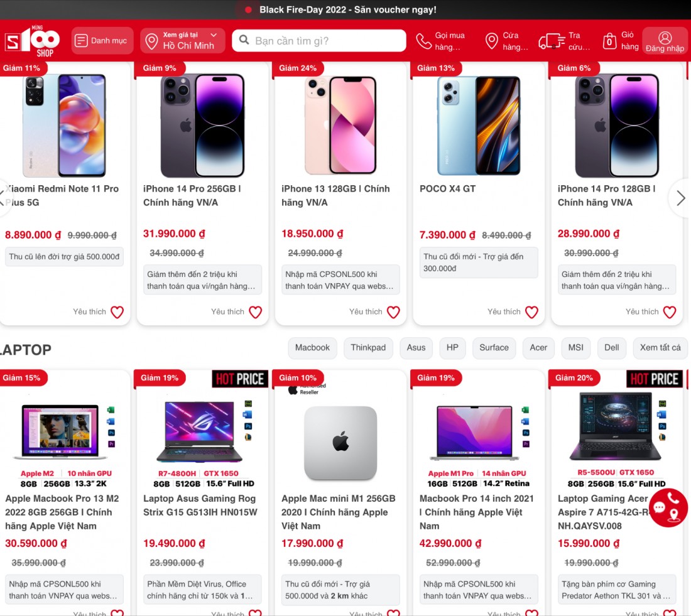The height and width of the screenshot is (616, 691).
Task: Expand the Hồ Chí Minh location dropdown
Action: click(183, 41)
